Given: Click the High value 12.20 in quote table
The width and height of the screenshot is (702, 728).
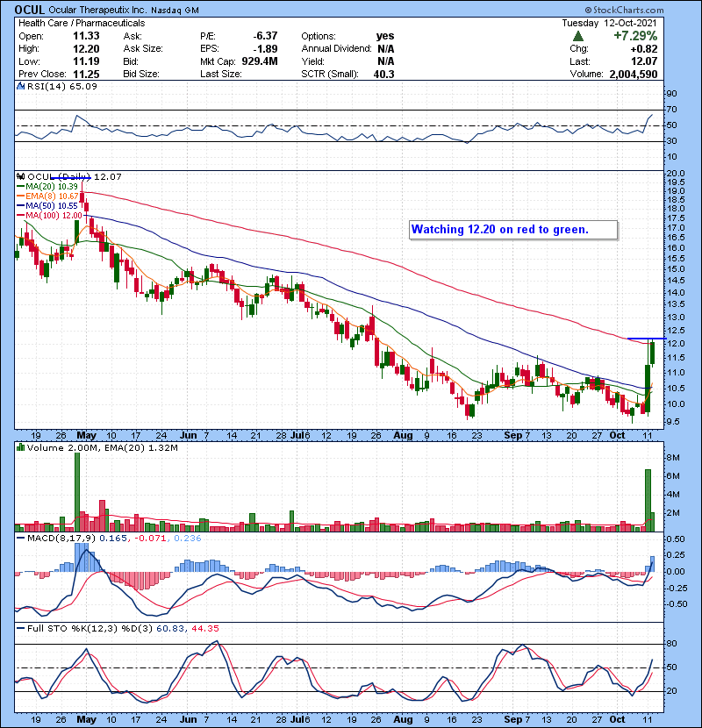Looking at the screenshot, I should click(x=86, y=49).
